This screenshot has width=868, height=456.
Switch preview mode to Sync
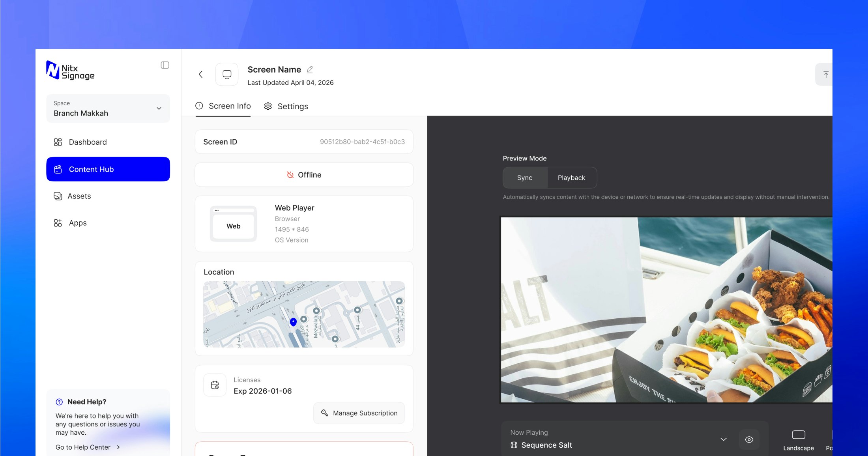click(525, 178)
